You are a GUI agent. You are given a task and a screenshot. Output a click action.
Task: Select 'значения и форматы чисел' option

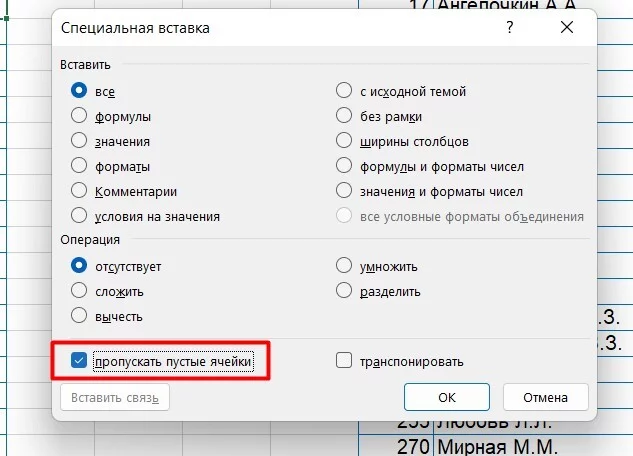(344, 190)
